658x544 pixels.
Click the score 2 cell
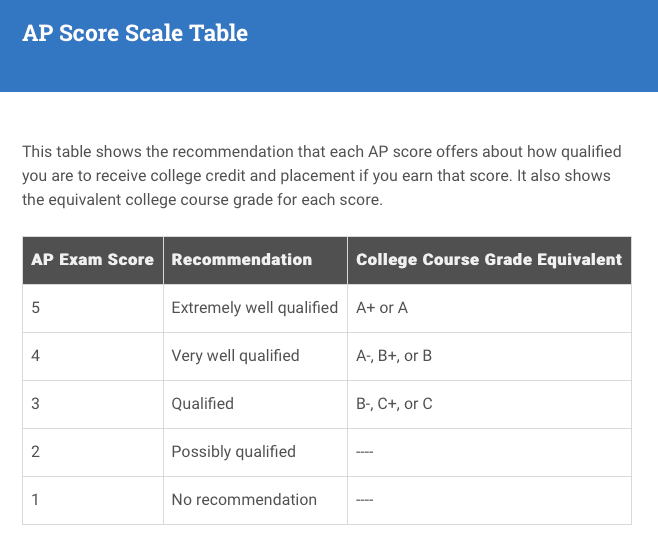coord(93,452)
